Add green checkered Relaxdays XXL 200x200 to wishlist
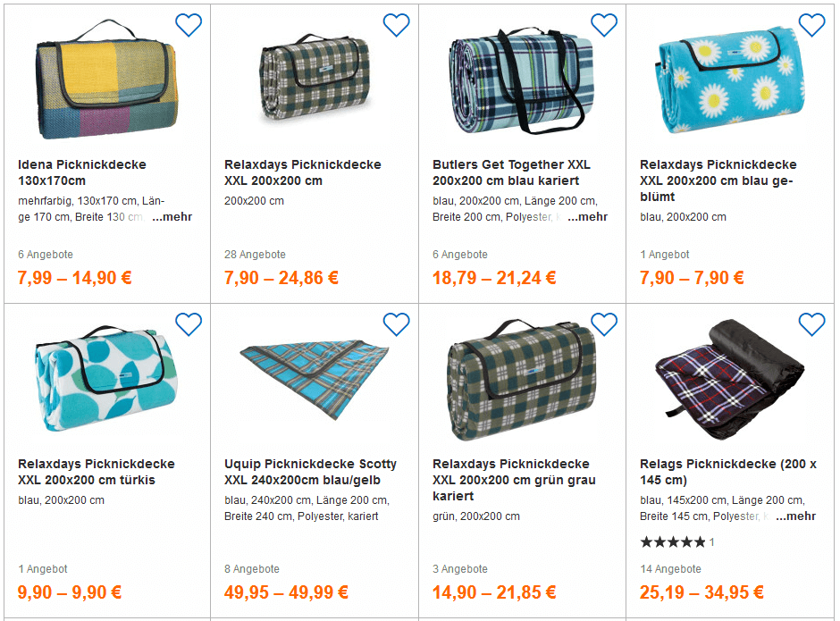 click(x=396, y=25)
